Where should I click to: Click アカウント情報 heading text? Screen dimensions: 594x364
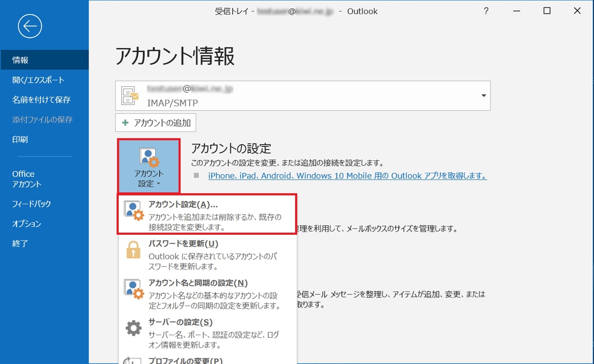point(175,56)
